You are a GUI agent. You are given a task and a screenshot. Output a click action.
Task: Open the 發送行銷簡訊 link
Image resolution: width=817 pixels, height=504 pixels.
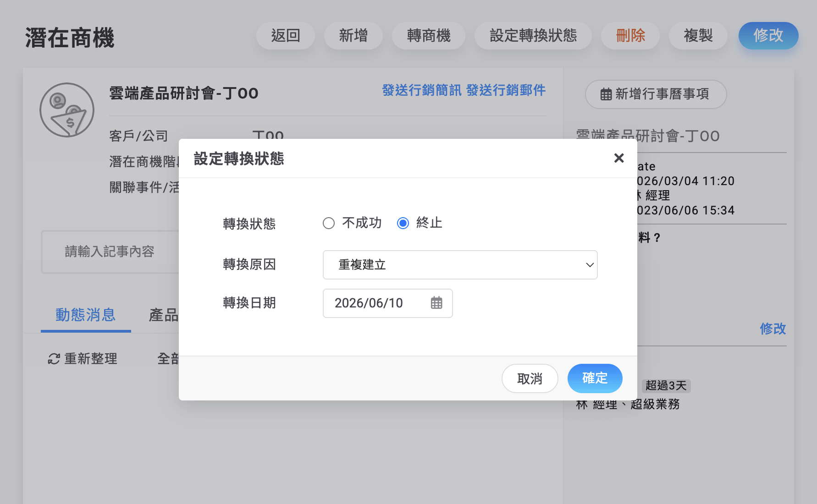click(x=422, y=90)
